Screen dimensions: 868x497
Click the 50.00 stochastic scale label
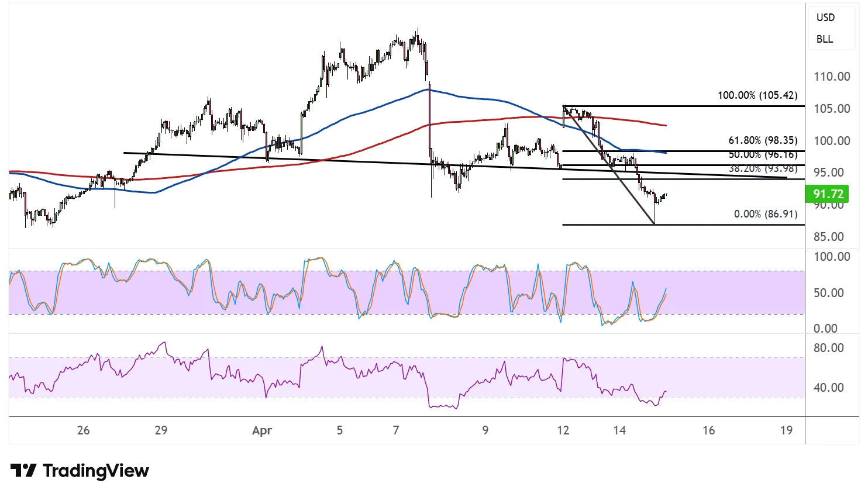coord(829,293)
